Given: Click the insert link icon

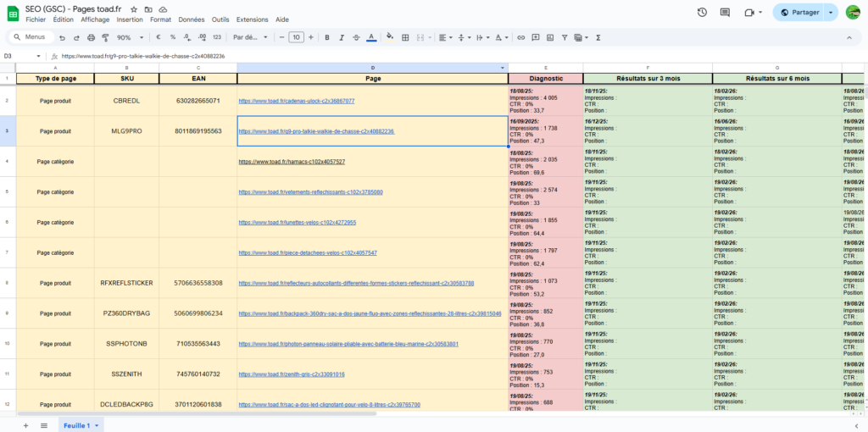Looking at the screenshot, I should 521,37.
